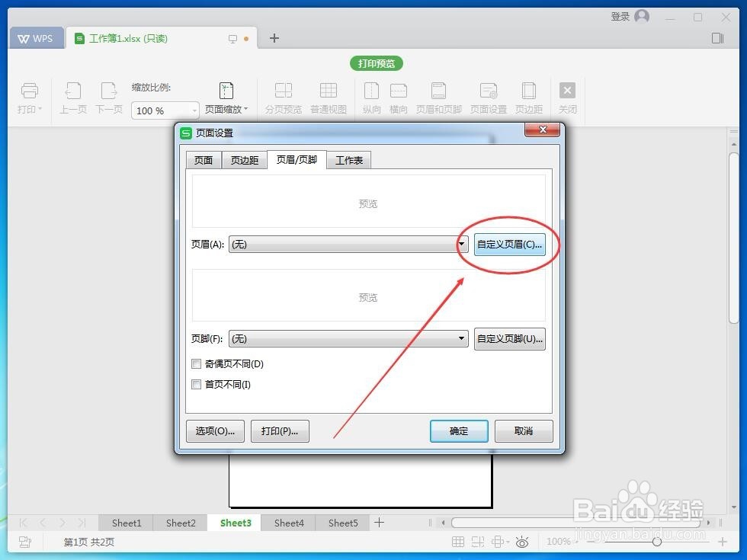Click the add new sheet plus button
Image resolution: width=747 pixels, height=560 pixels.
tap(379, 523)
